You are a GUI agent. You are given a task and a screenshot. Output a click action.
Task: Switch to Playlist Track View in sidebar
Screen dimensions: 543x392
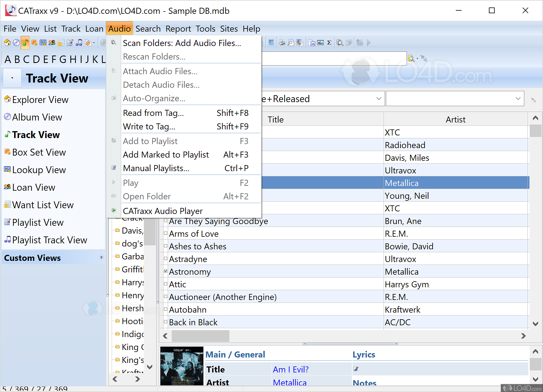[x=49, y=240]
